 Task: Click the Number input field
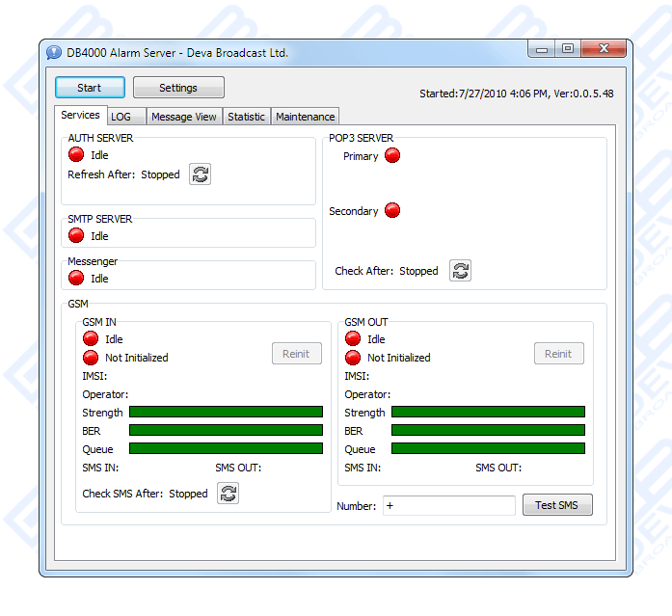pos(449,505)
